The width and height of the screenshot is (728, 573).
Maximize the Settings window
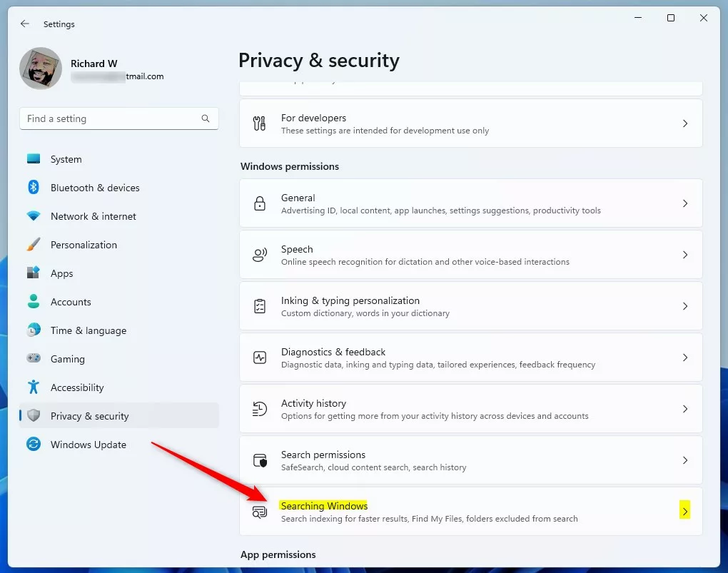click(670, 18)
